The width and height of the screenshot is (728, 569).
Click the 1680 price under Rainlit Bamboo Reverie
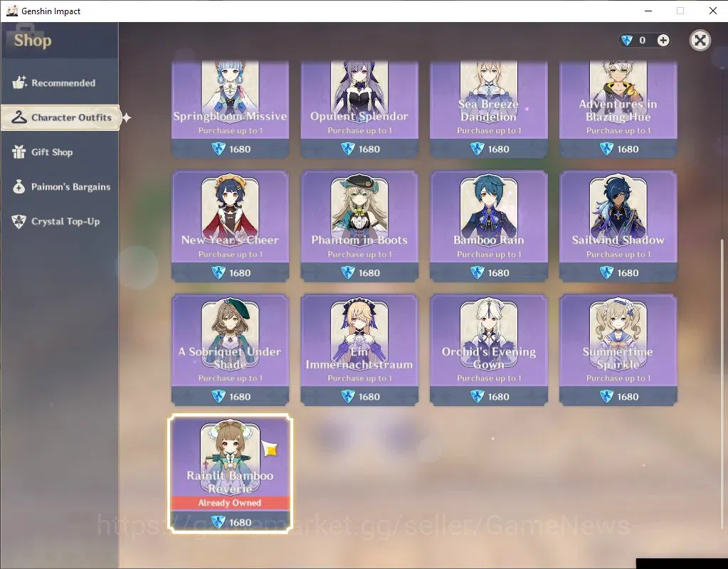(x=241, y=523)
